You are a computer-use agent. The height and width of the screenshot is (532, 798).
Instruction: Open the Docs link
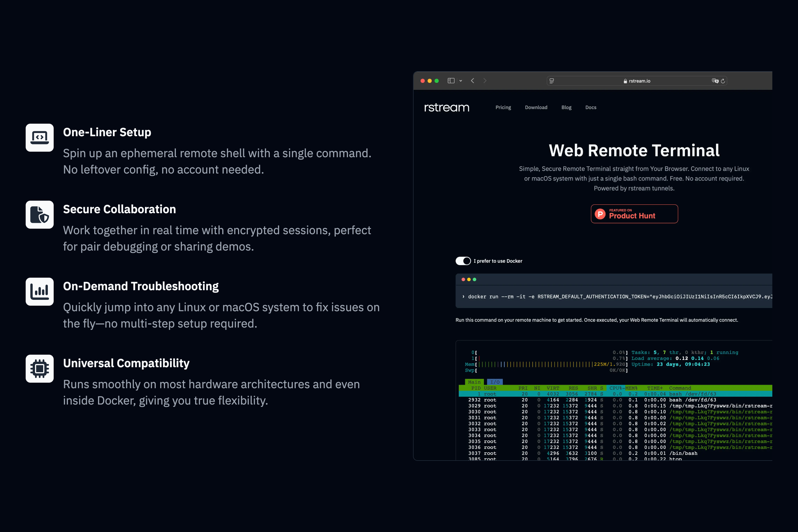(591, 107)
